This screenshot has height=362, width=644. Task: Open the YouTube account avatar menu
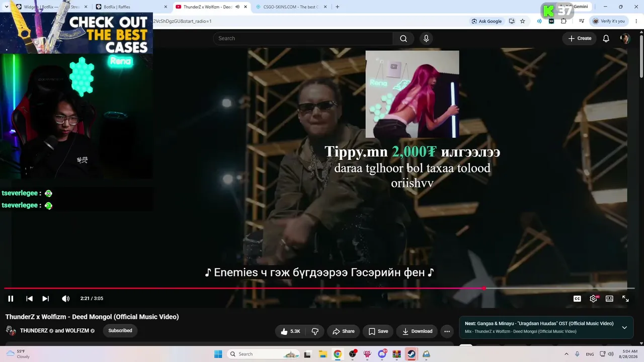[x=625, y=38]
